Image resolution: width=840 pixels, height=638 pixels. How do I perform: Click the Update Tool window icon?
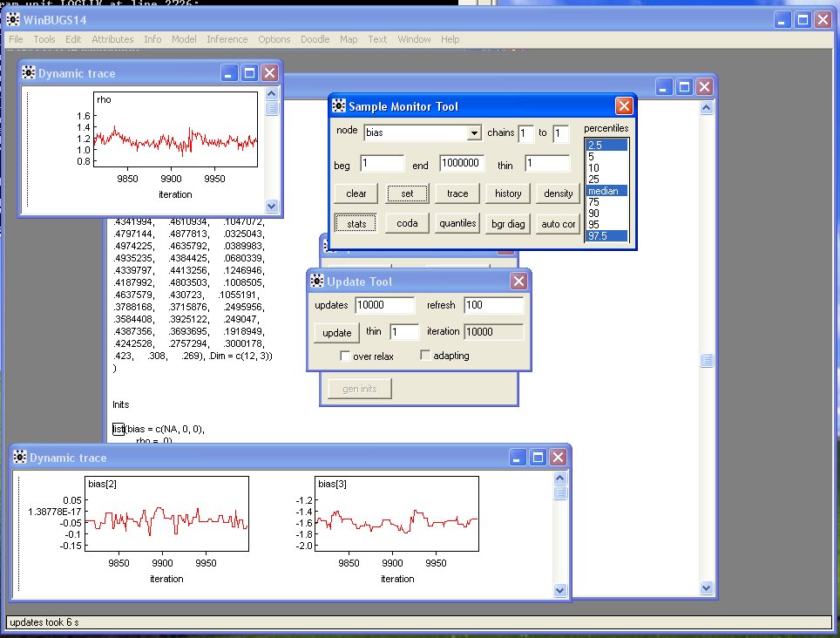tap(316, 282)
